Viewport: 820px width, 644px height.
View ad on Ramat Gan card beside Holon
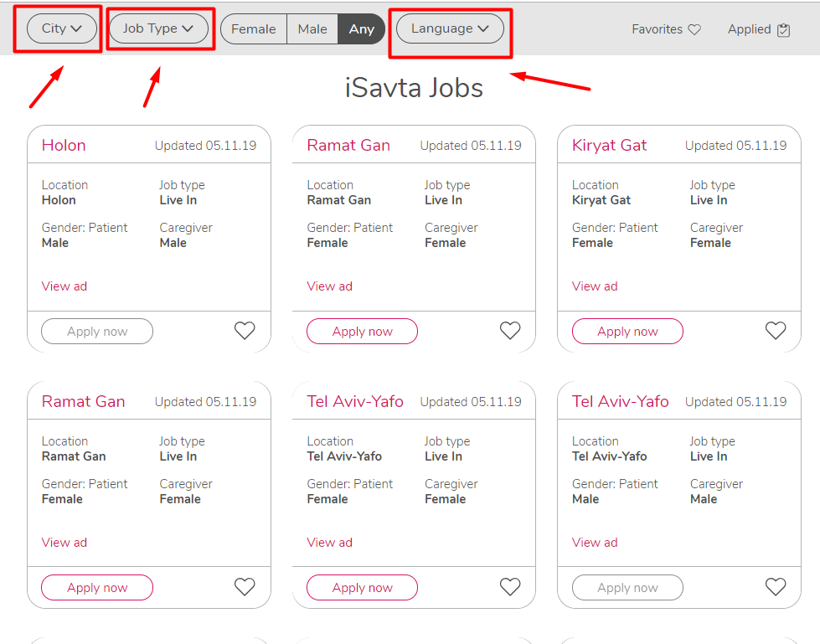click(x=329, y=286)
